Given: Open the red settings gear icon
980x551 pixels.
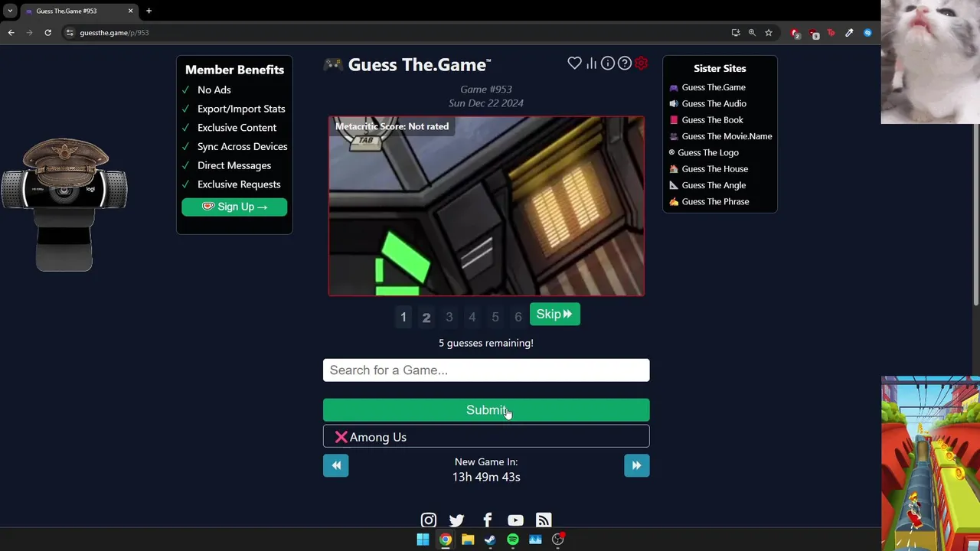Looking at the screenshot, I should click(x=642, y=64).
